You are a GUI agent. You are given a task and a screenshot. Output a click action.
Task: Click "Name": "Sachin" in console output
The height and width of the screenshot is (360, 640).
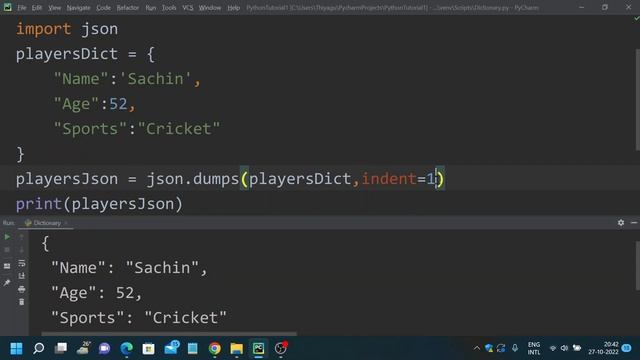coord(129,268)
